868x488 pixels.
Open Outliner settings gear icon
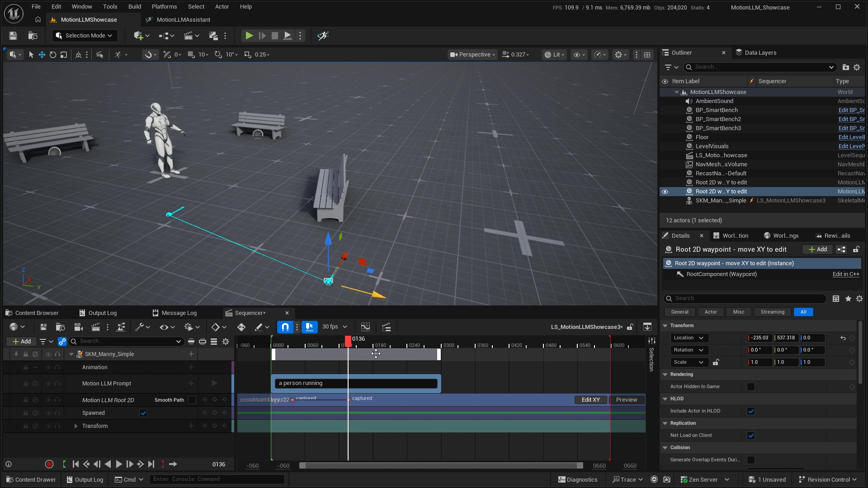pyautogui.click(x=857, y=67)
